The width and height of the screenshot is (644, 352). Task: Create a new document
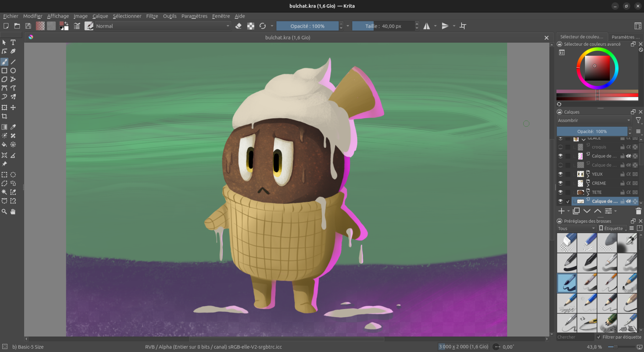tap(6, 26)
